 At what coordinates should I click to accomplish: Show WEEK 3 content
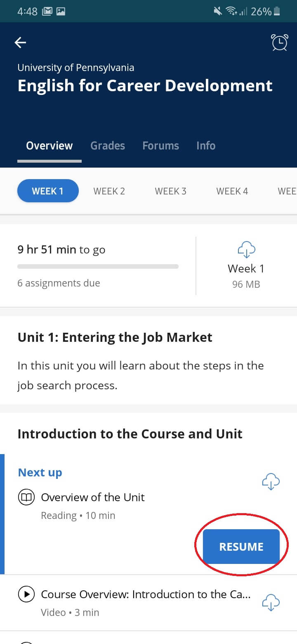(x=171, y=191)
